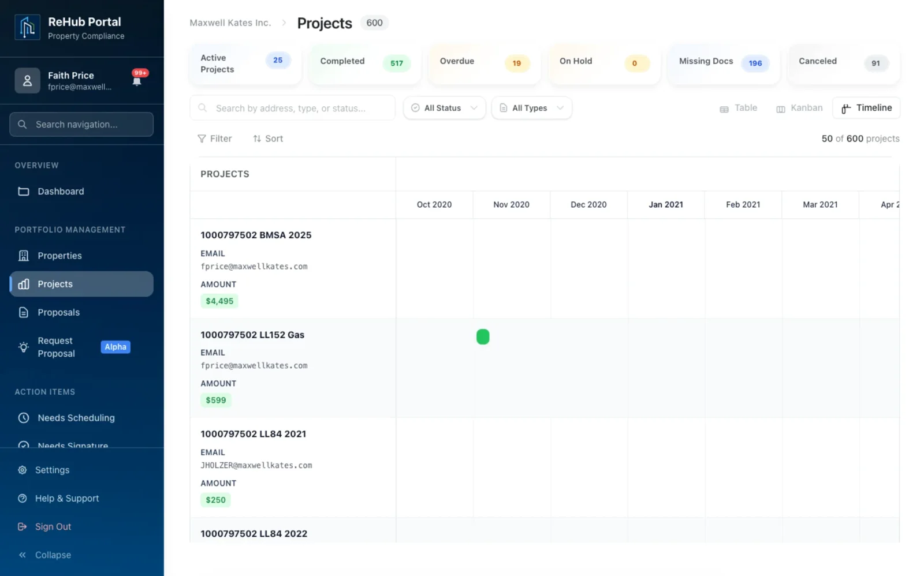Open Needs Scheduling action items

pos(81,418)
